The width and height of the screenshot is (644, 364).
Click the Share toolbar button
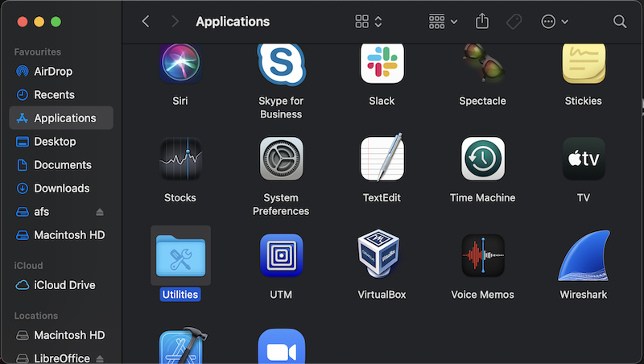click(483, 22)
